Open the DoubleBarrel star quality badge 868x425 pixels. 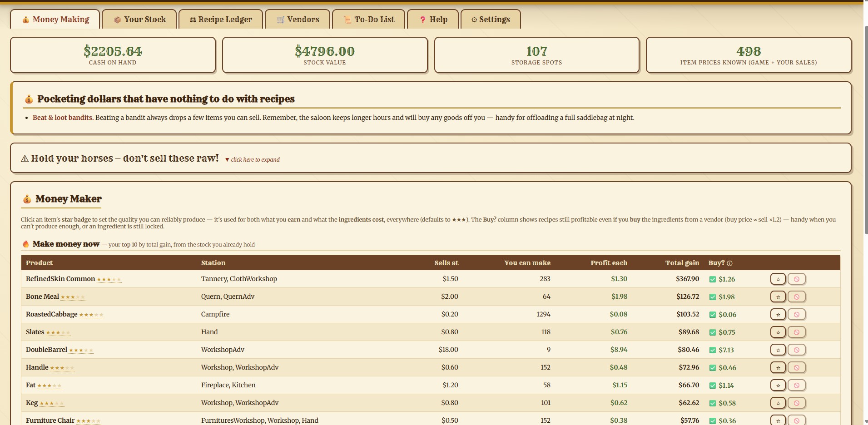click(x=81, y=350)
